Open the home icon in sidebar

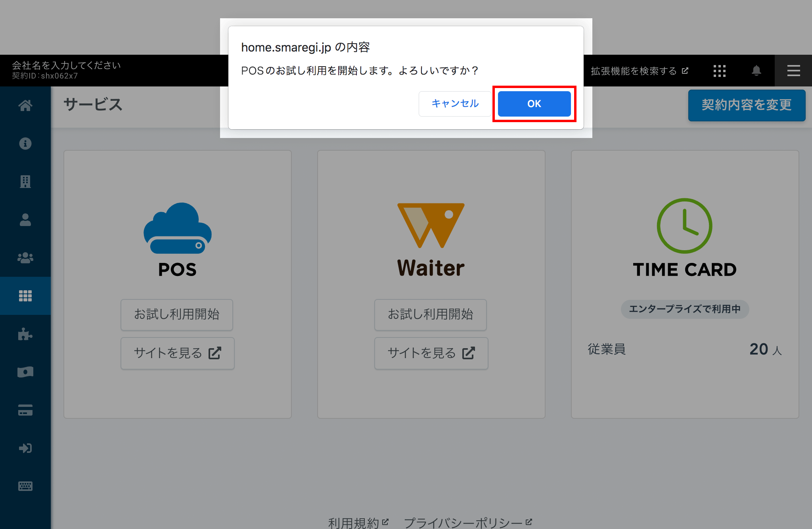pos(25,105)
